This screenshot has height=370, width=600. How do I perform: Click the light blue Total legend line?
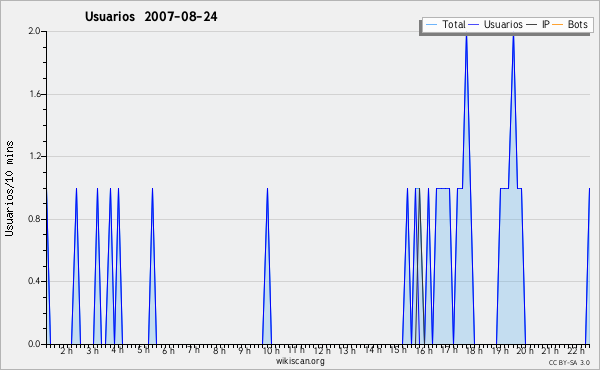point(431,25)
